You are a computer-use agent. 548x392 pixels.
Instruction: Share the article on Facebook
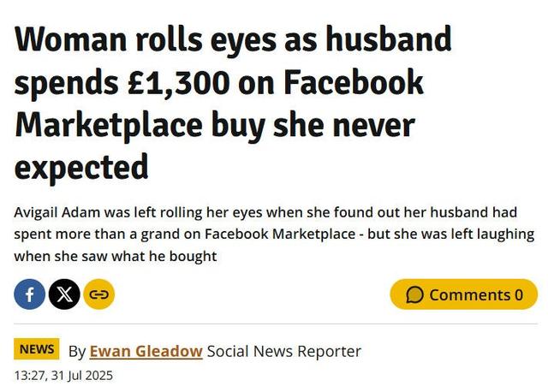(x=30, y=294)
